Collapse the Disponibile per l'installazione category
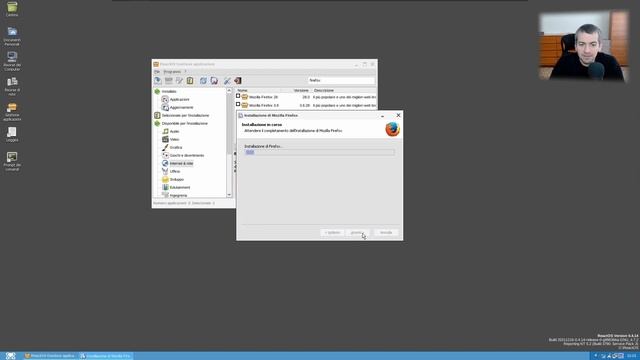 (157, 123)
